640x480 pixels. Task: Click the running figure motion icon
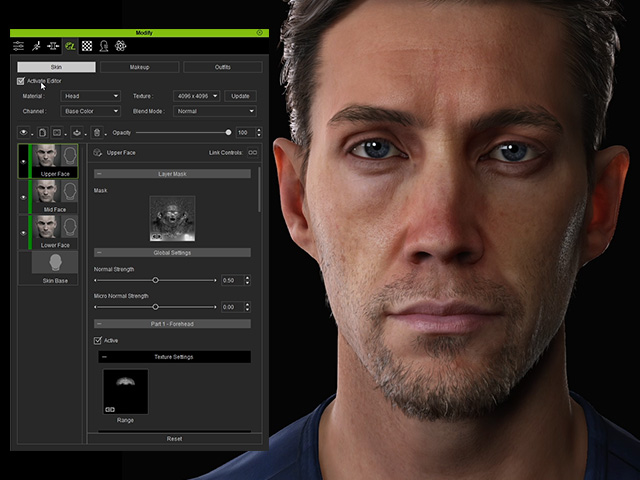click(36, 46)
